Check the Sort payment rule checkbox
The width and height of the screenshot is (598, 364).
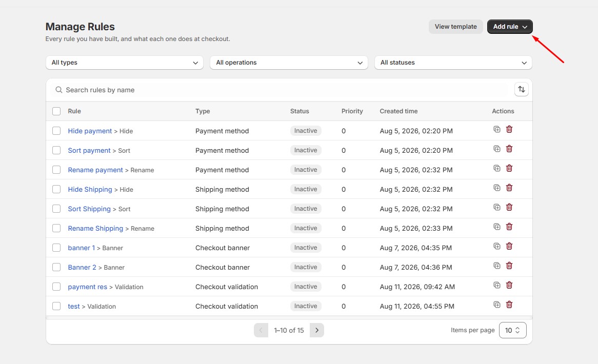point(56,150)
